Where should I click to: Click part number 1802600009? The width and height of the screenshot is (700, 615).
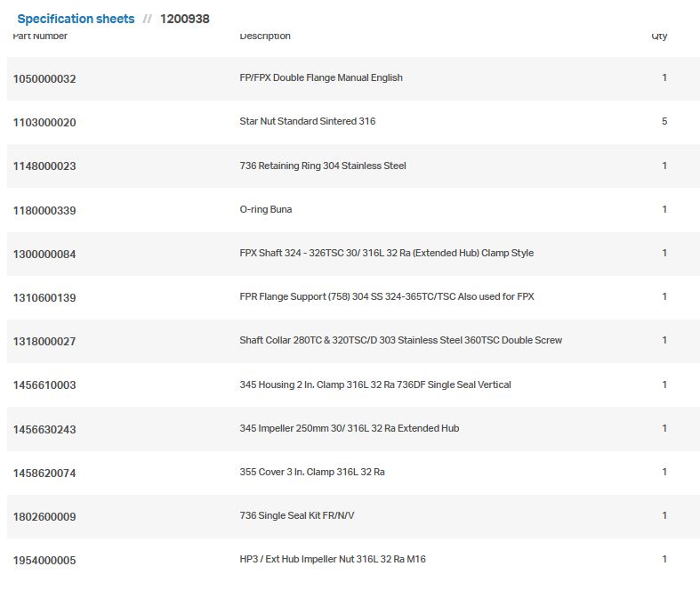pos(44,516)
